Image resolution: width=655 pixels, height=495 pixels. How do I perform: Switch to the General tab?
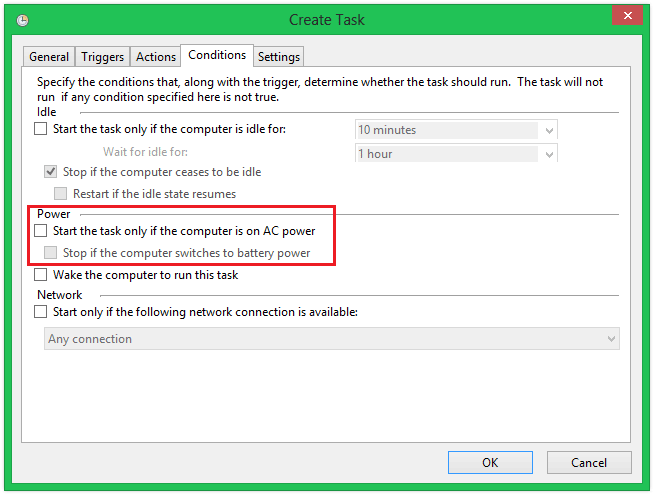click(x=49, y=57)
